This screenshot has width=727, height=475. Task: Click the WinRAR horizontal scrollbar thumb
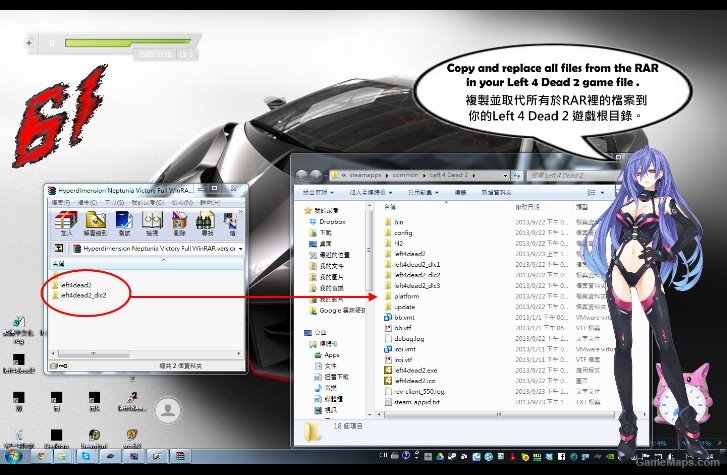click(94, 354)
